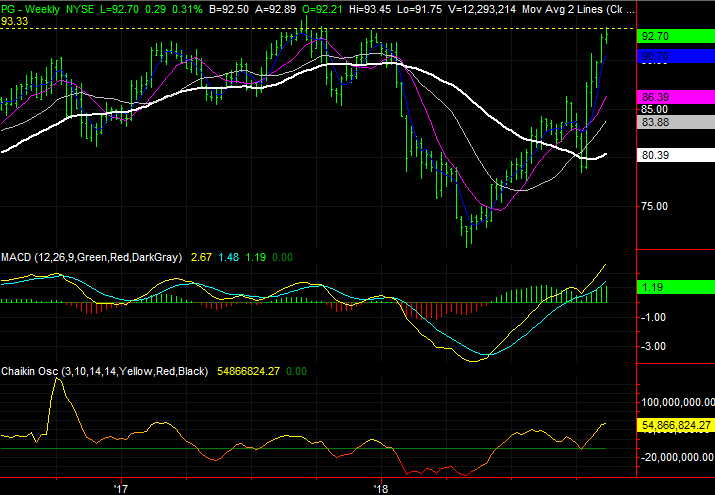Click the MACD value 2.67
The image size is (715, 495).
[201, 257]
